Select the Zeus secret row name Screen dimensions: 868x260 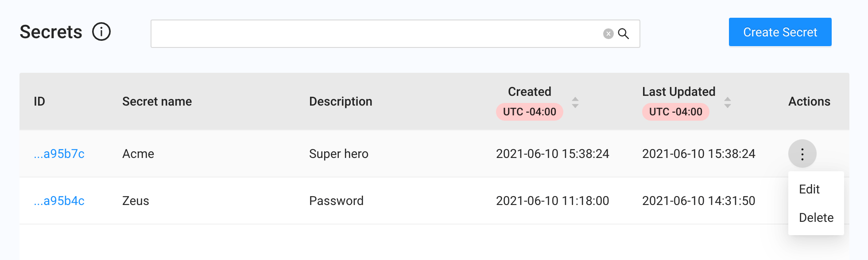pos(136,201)
